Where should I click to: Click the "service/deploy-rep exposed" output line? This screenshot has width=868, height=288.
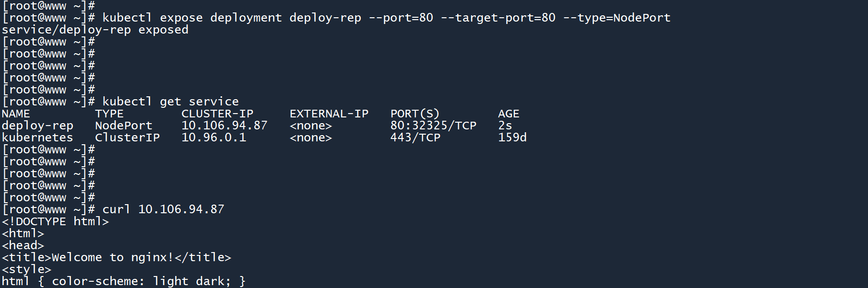click(95, 30)
